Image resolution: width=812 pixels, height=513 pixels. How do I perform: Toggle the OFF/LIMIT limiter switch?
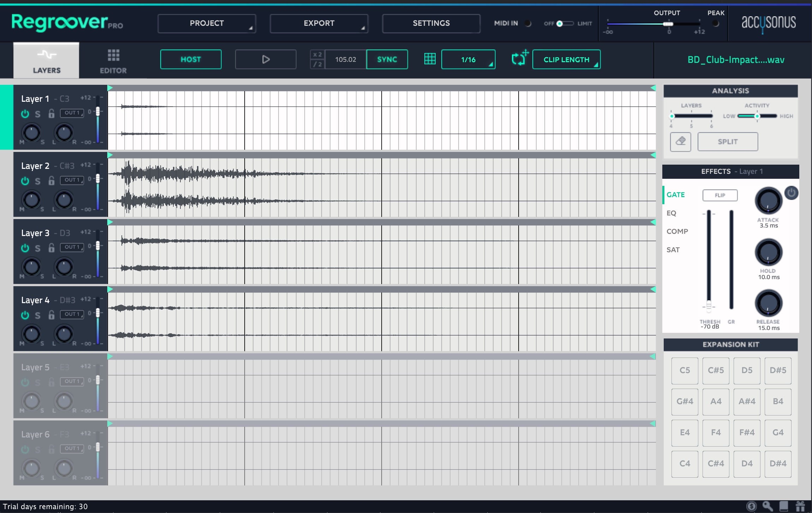[x=565, y=24]
